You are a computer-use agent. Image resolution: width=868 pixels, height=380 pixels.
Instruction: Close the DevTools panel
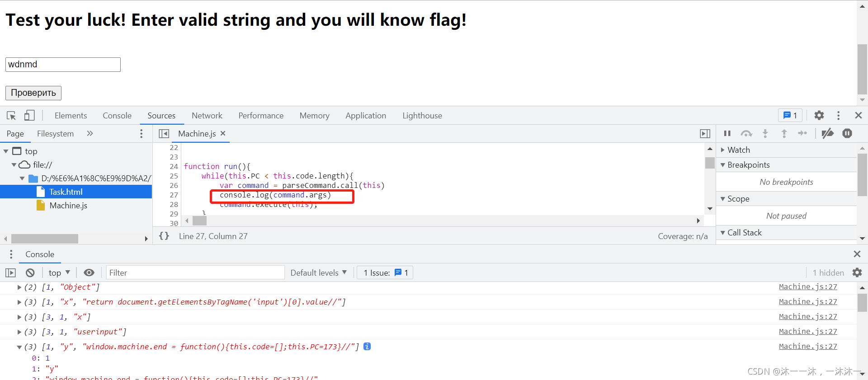pyautogui.click(x=858, y=115)
